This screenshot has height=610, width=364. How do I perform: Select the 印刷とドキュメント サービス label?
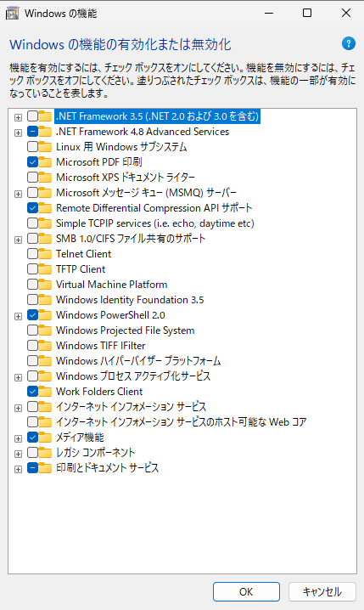point(107,467)
